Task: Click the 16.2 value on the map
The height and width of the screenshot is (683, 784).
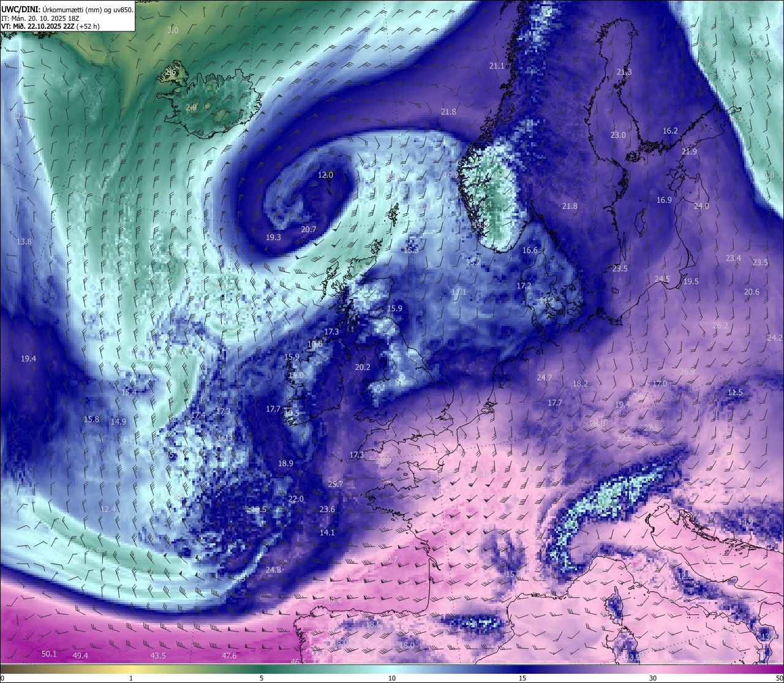Action: (670, 131)
